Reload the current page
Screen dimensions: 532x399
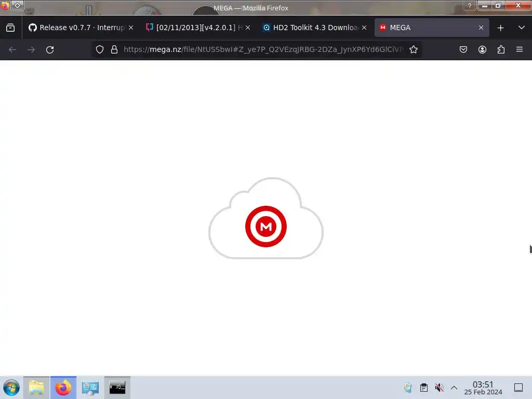pyautogui.click(x=50, y=50)
